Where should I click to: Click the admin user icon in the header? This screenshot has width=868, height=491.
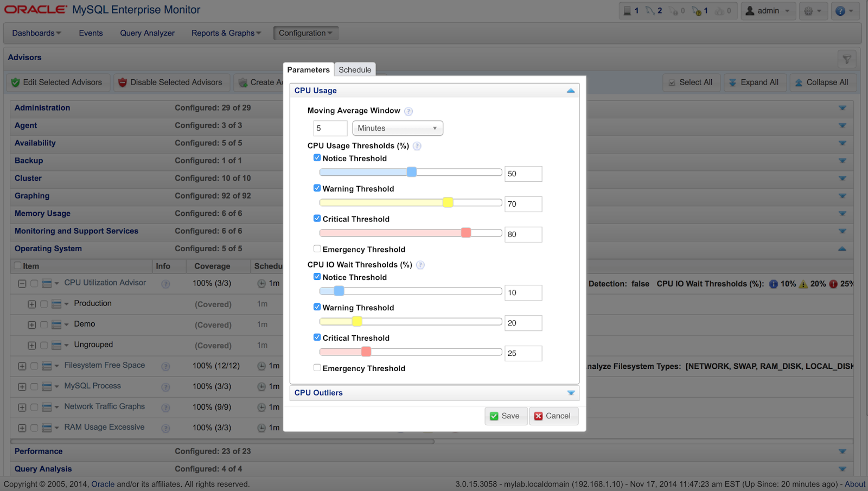point(751,10)
